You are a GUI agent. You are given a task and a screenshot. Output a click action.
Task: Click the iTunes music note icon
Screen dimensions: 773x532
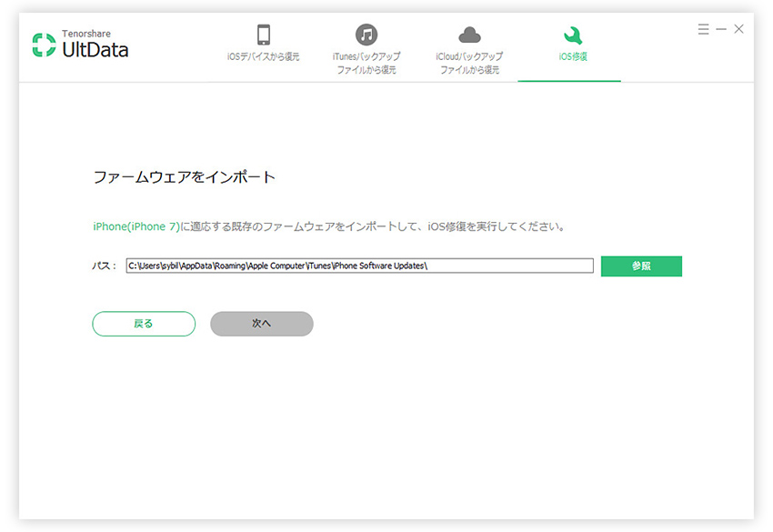366,35
